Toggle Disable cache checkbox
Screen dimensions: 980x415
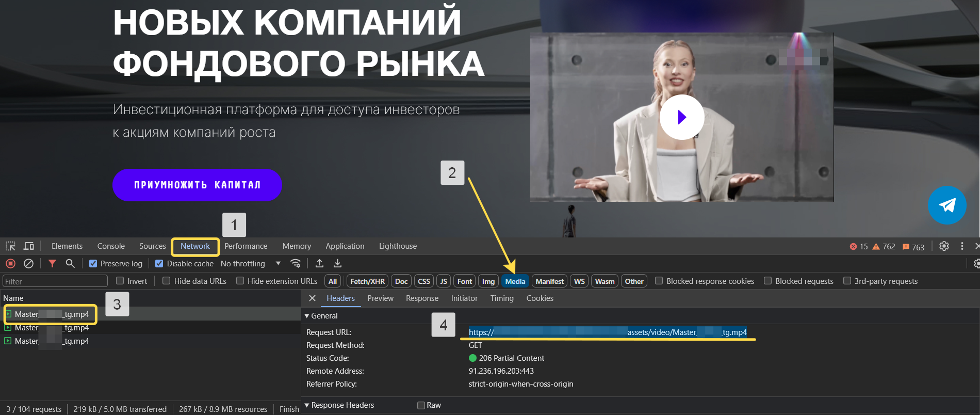159,264
